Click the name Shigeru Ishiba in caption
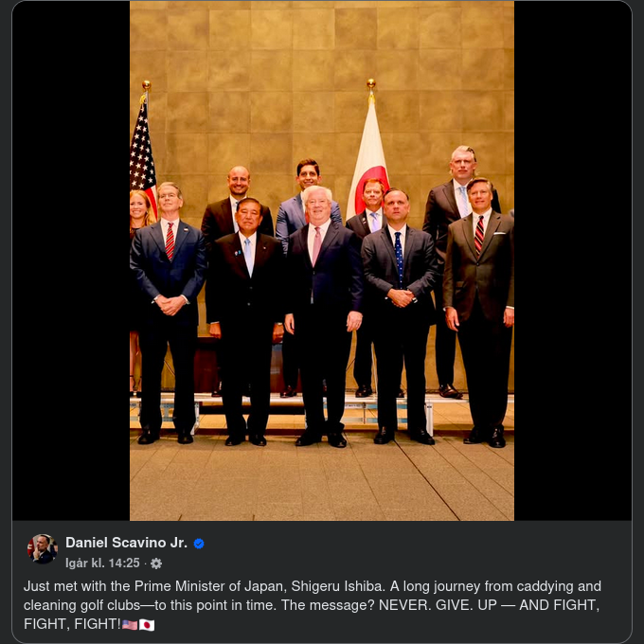This screenshot has height=644, width=644. click(x=338, y=586)
